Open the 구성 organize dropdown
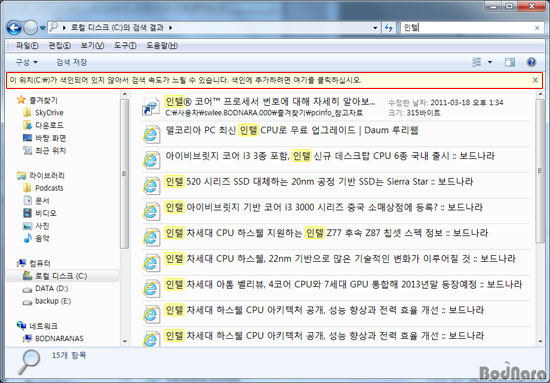Screen dimensions: 550x383 tap(26, 62)
